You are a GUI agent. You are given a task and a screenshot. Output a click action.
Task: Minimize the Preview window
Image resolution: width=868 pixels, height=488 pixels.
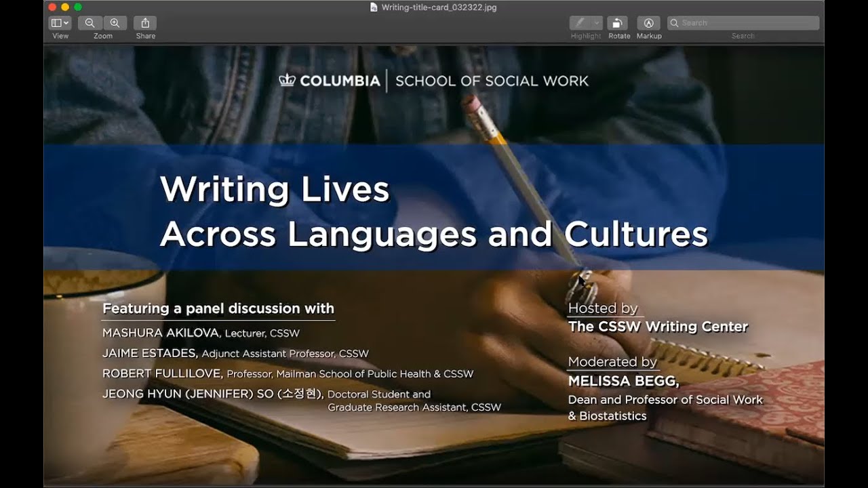coord(65,7)
